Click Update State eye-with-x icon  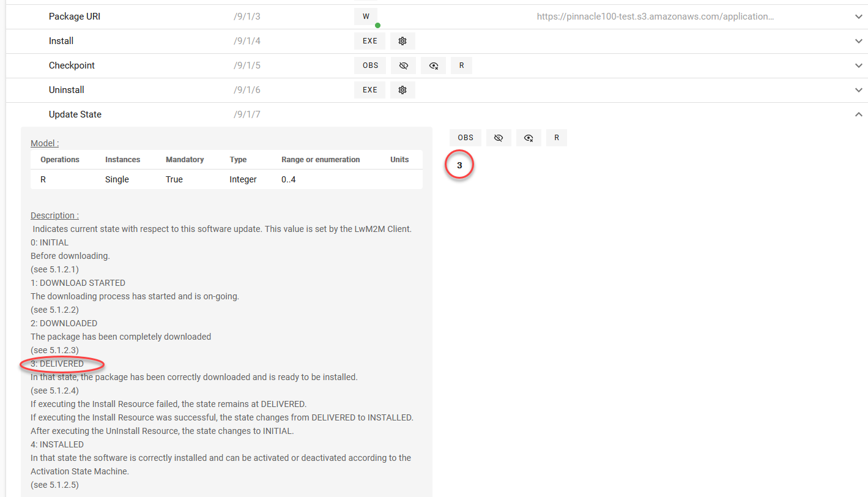(x=529, y=138)
